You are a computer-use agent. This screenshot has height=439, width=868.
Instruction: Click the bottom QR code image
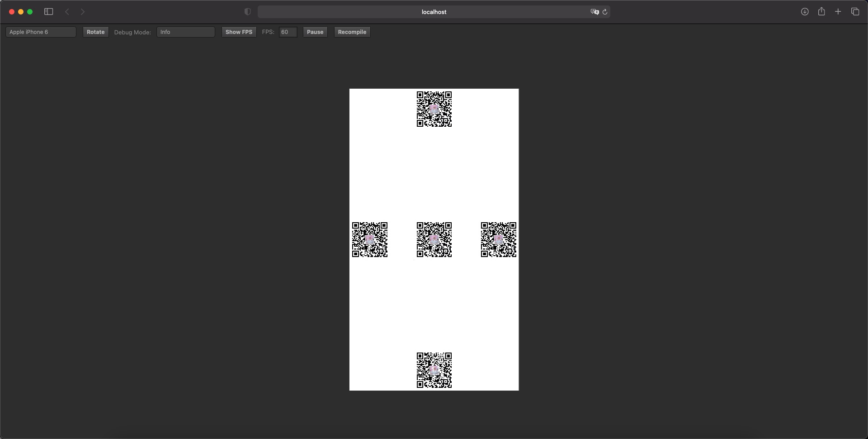click(434, 370)
